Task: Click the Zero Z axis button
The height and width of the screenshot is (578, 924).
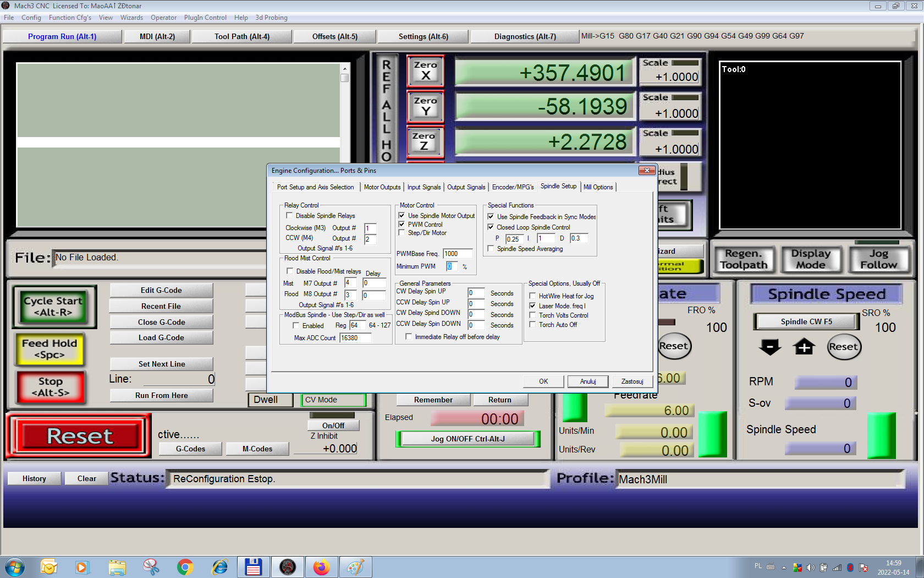Action: click(425, 141)
